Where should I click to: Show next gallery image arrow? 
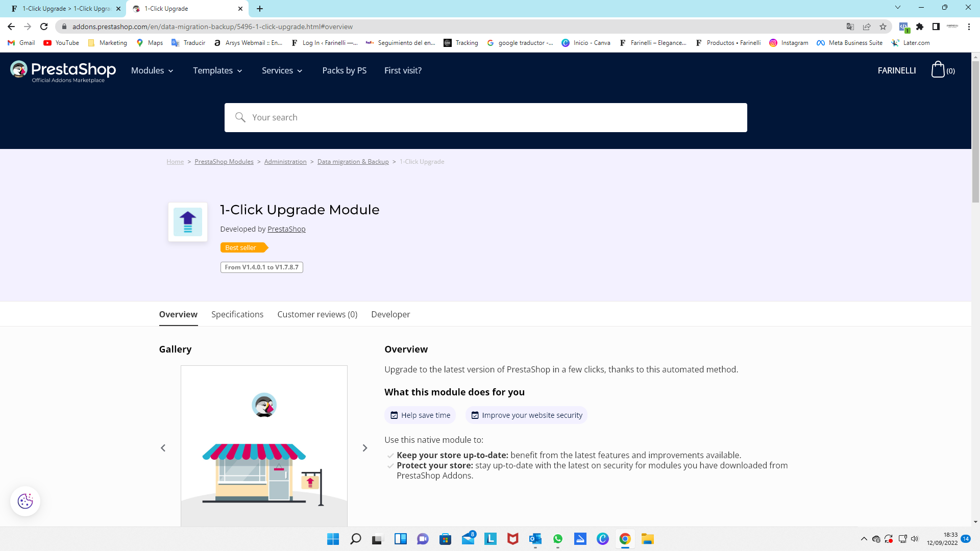click(x=365, y=448)
